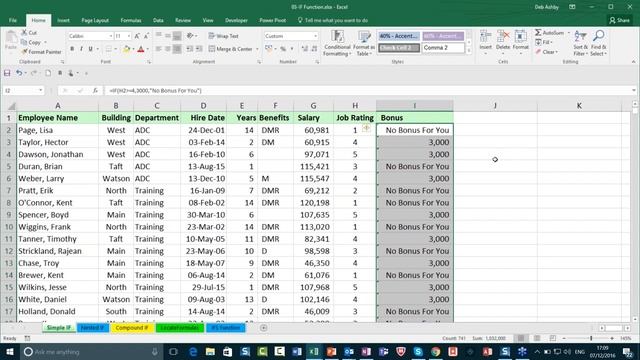Toggle Bold formatting
The image size is (640, 360).
pyautogui.click(x=72, y=49)
